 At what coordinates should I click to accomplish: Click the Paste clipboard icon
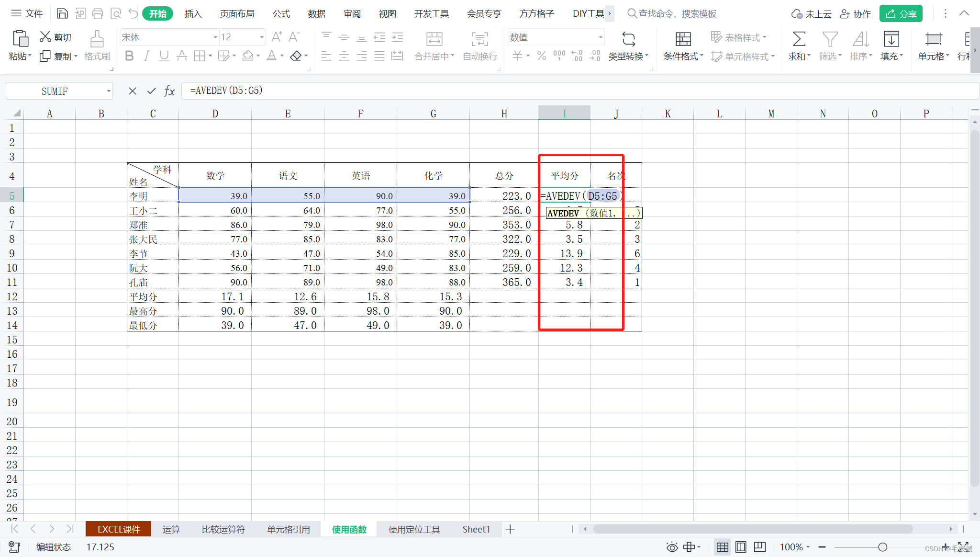[x=20, y=38]
